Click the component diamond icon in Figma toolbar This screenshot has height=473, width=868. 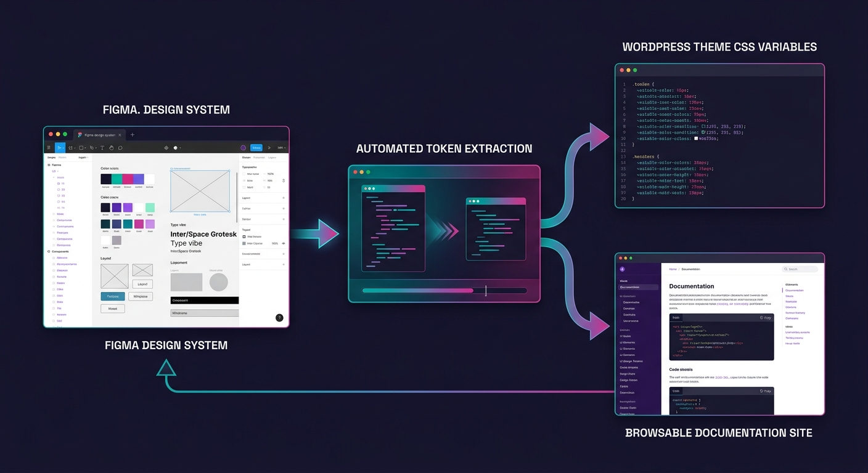(166, 148)
